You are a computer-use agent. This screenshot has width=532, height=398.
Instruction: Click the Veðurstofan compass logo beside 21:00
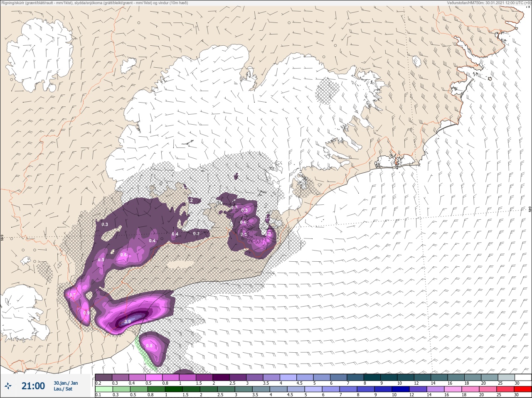pos(8,386)
